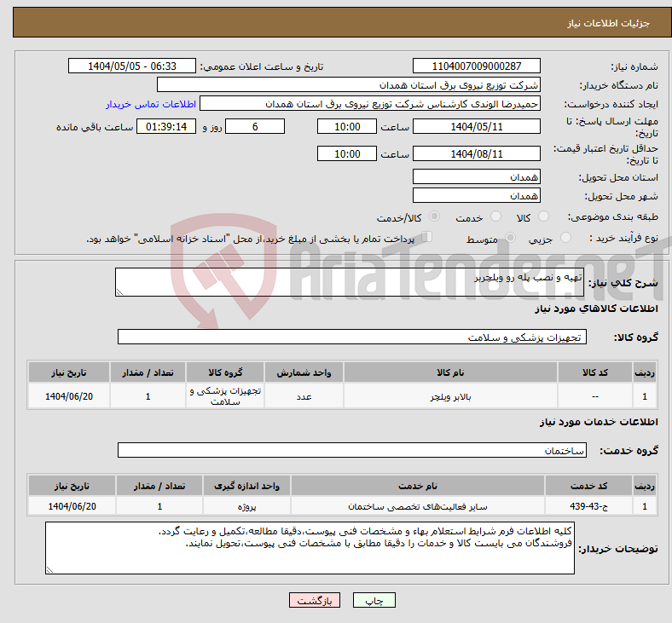Click the delivery province field همدان
This screenshot has width=672, height=623.
point(476,176)
